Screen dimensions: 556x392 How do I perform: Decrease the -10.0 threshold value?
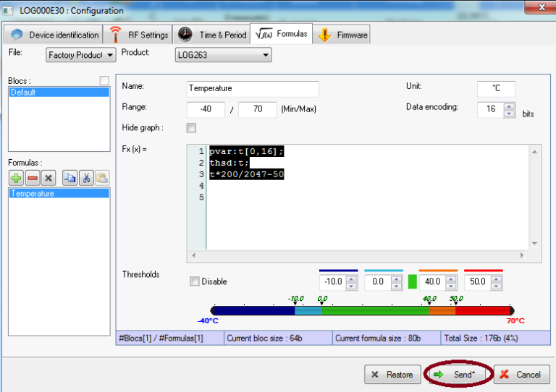coord(351,286)
